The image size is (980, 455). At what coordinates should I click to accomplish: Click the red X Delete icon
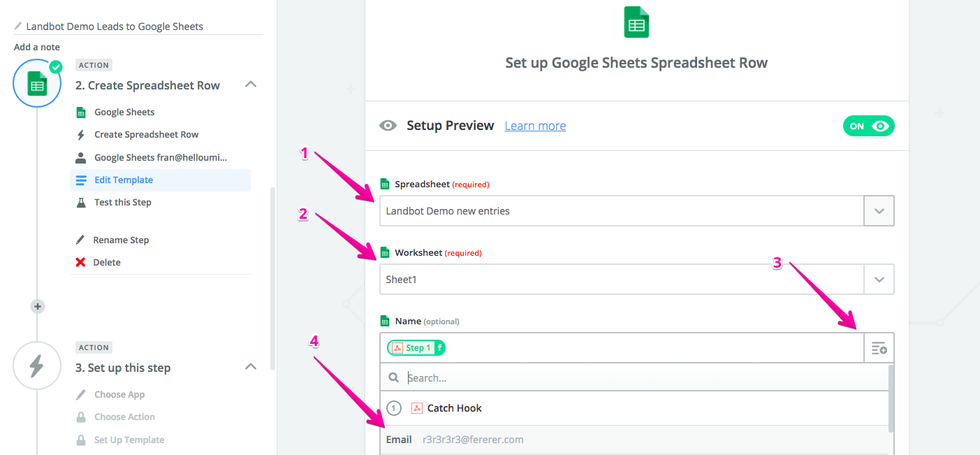[81, 263]
